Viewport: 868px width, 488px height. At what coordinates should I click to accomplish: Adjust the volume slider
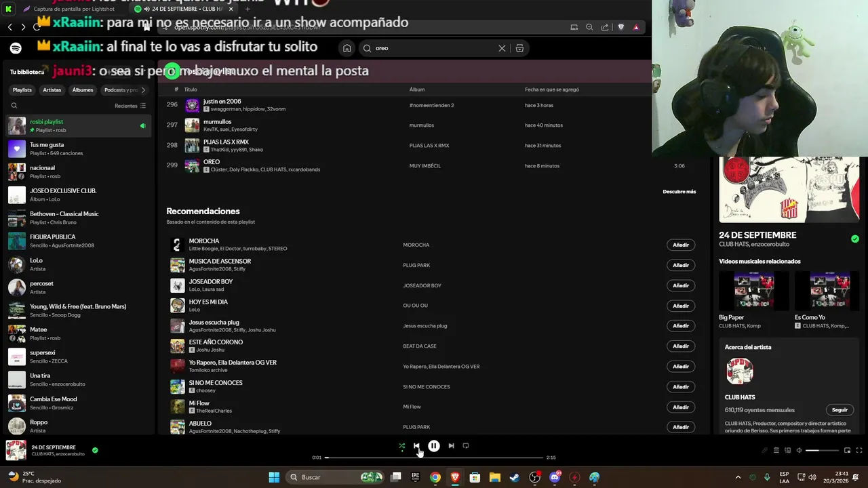pyautogui.click(x=821, y=451)
